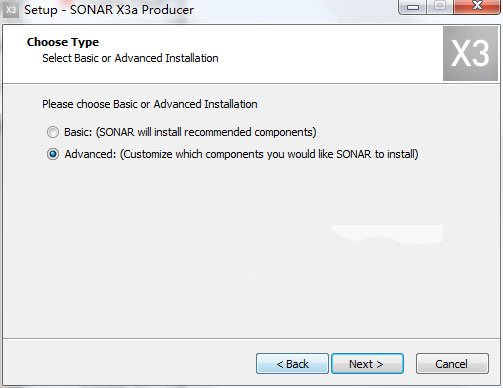Click the disabled maximize window button
The image size is (503, 388).
[x=440, y=6]
